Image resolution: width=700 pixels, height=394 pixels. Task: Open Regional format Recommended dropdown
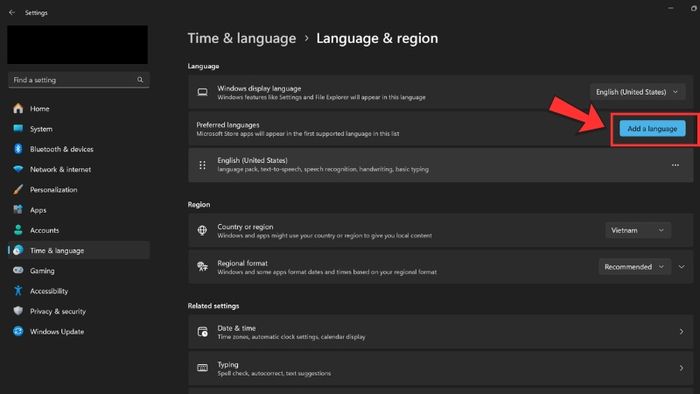634,267
